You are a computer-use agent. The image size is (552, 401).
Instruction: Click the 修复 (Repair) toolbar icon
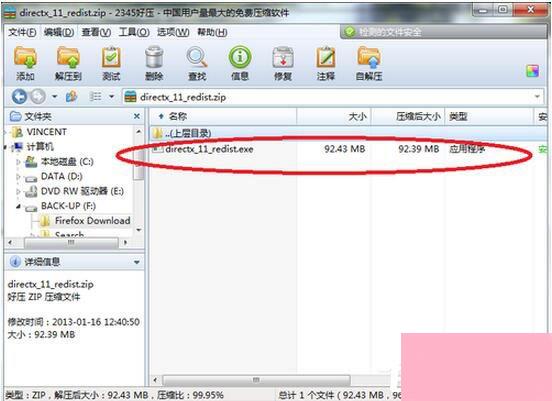click(x=283, y=64)
